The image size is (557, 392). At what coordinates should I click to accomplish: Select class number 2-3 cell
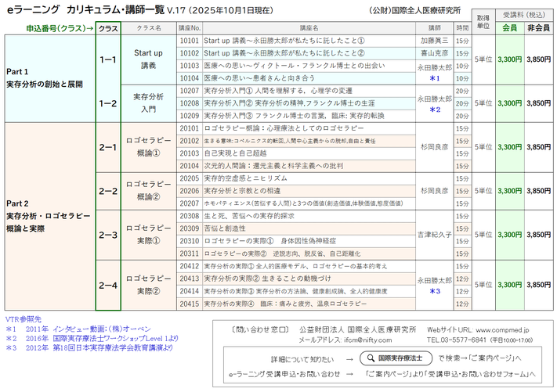tap(108, 235)
